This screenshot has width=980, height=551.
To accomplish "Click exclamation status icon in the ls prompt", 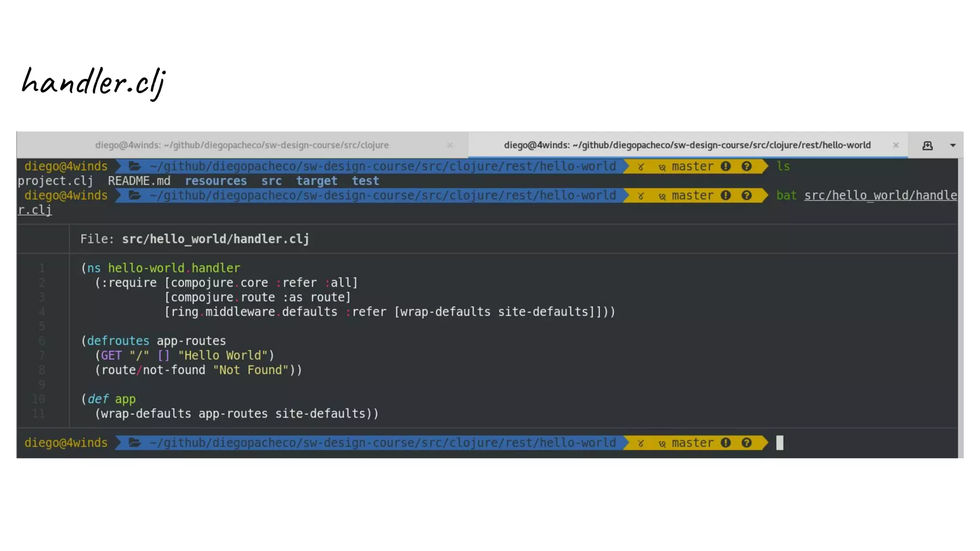I will click(x=726, y=166).
